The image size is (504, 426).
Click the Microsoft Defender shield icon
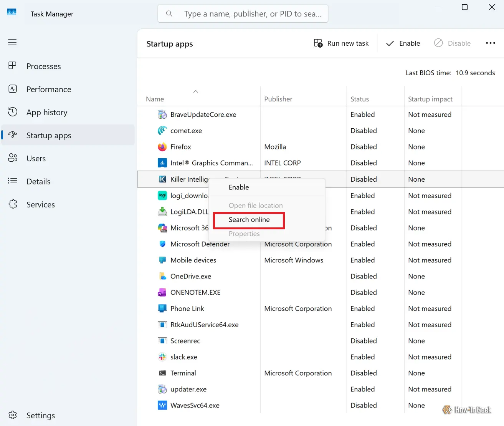pyautogui.click(x=162, y=244)
